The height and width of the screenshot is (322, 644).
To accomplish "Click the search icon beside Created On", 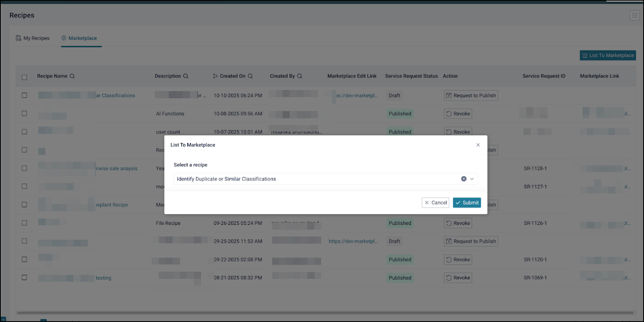I will (250, 76).
